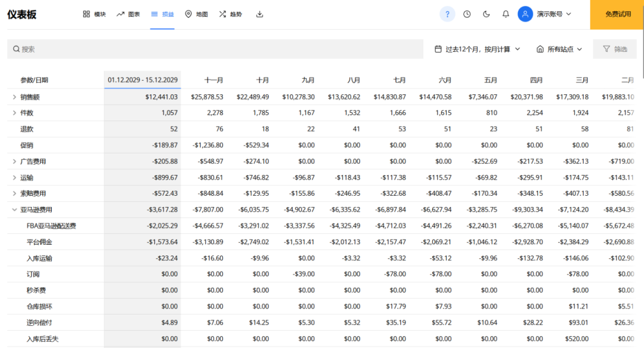Click the 参数/日期 header cell
This screenshot has width=644, height=348.
[x=35, y=80]
